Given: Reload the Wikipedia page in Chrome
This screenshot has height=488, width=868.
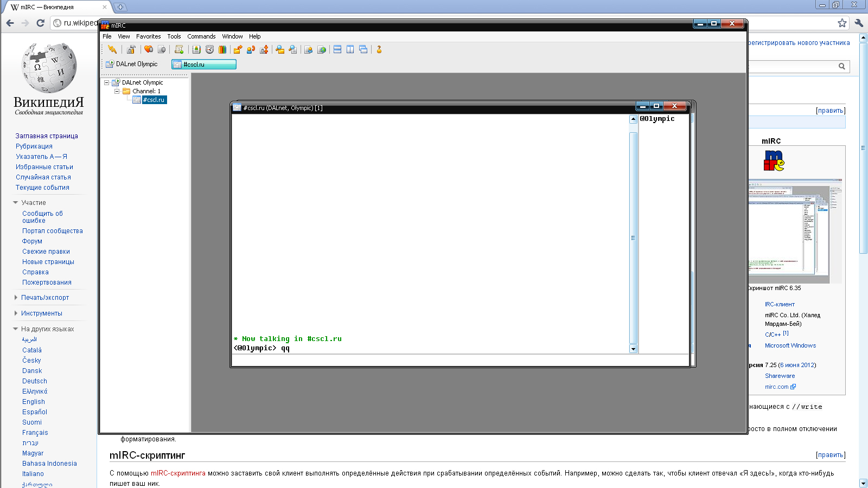Looking at the screenshot, I should click(x=40, y=23).
